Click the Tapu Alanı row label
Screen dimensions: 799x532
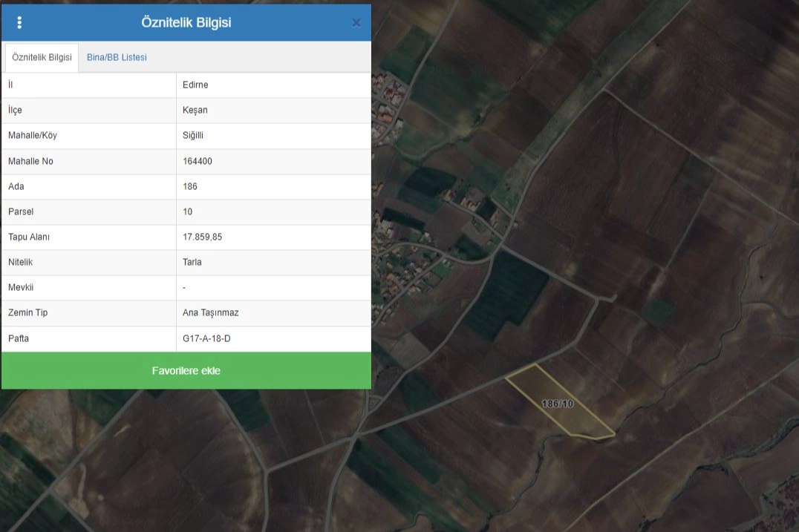pos(29,237)
